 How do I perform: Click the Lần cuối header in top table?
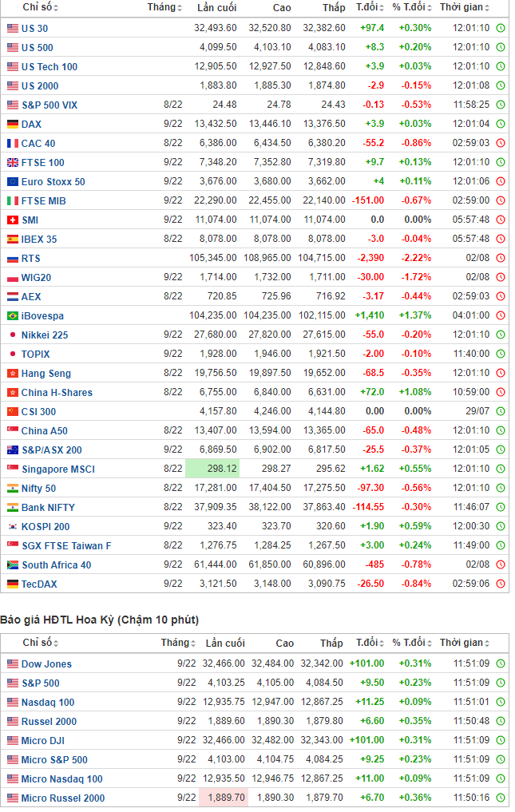(x=216, y=7)
